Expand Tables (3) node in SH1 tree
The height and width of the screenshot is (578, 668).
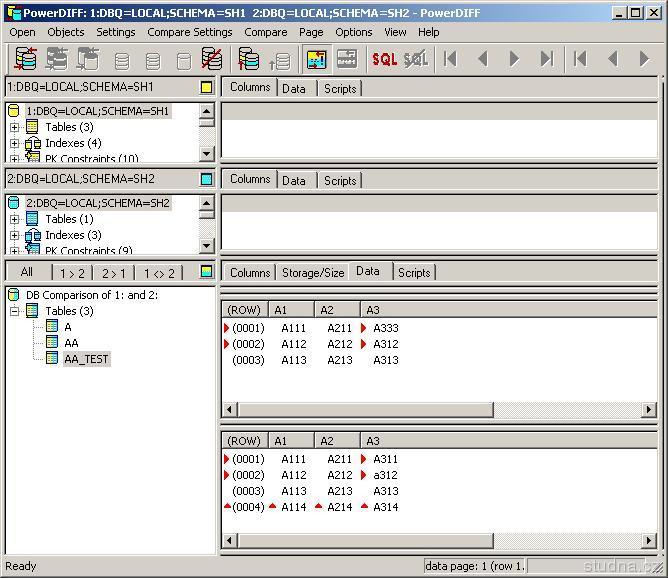click(x=14, y=127)
